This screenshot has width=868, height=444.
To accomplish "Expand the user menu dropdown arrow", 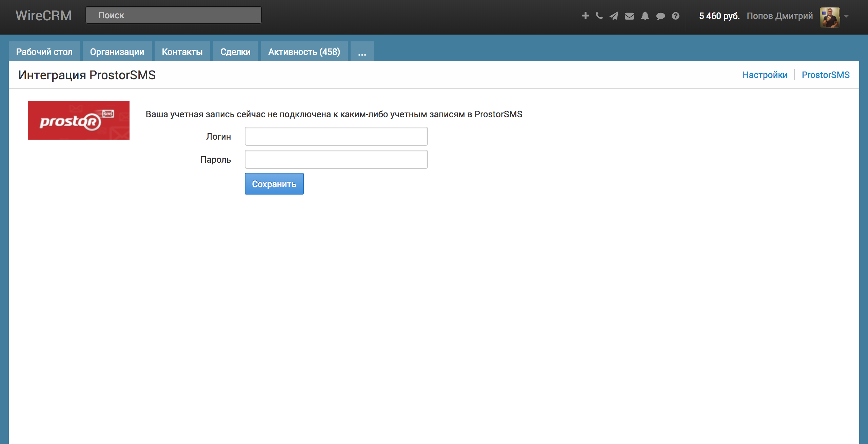I will [x=846, y=16].
